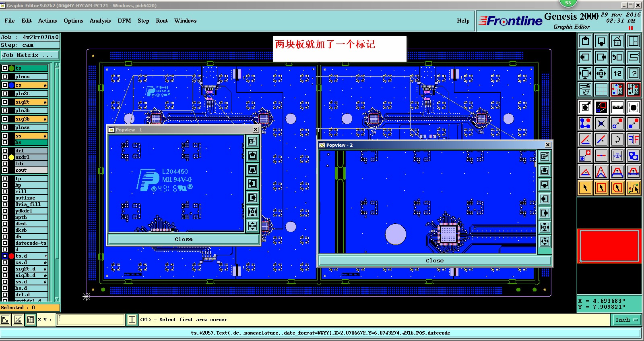Select the ruler measure tool
This screenshot has width=644, height=341.
coord(617,107)
